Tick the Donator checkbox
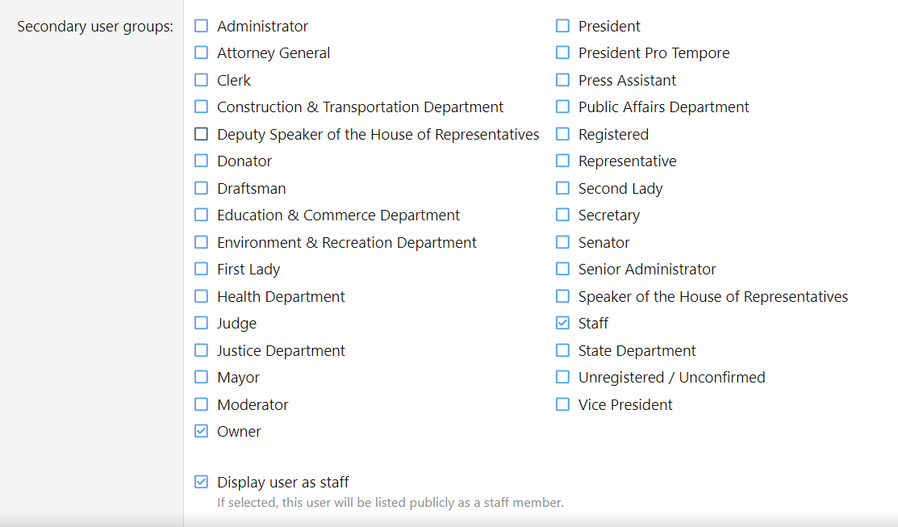 [x=201, y=160]
